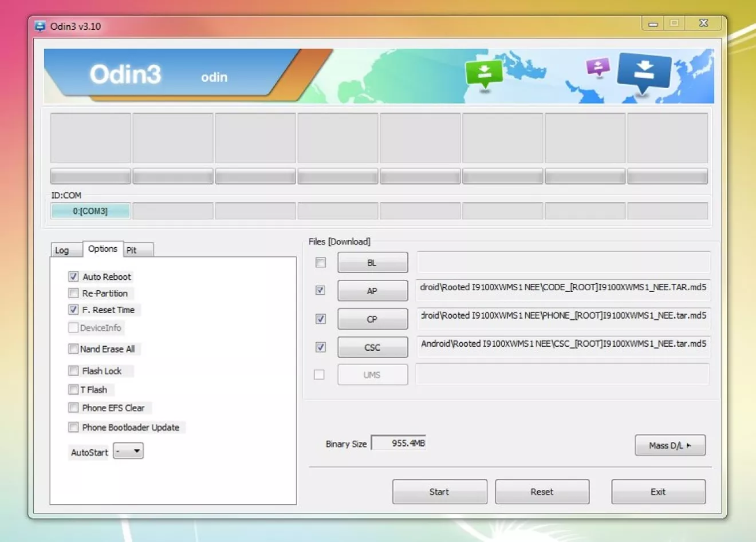The width and height of the screenshot is (756, 542).
Task: Check the T Flash option
Action: click(73, 390)
